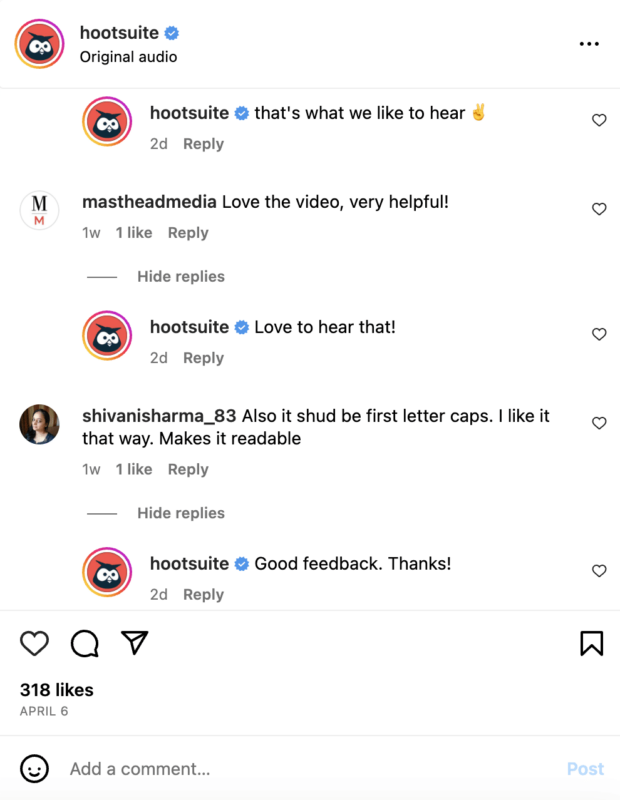Image resolution: width=620 pixels, height=800 pixels.
Task: Click the comment speech bubble icon
Action: [85, 643]
